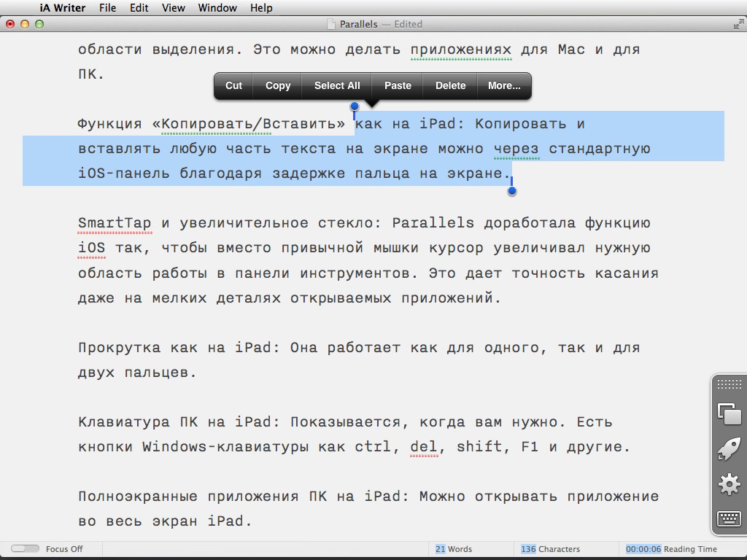Click the Reading Time status indicator

pyautogui.click(x=671, y=549)
